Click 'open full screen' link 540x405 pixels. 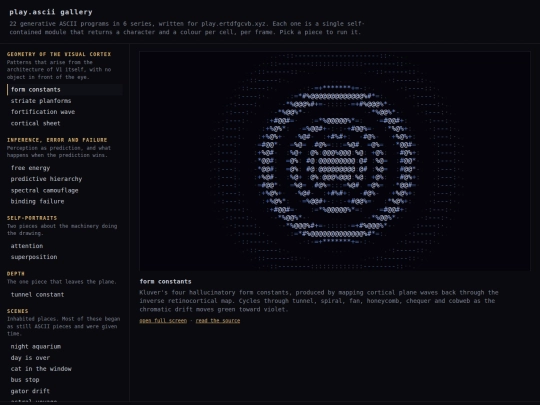[x=163, y=321]
